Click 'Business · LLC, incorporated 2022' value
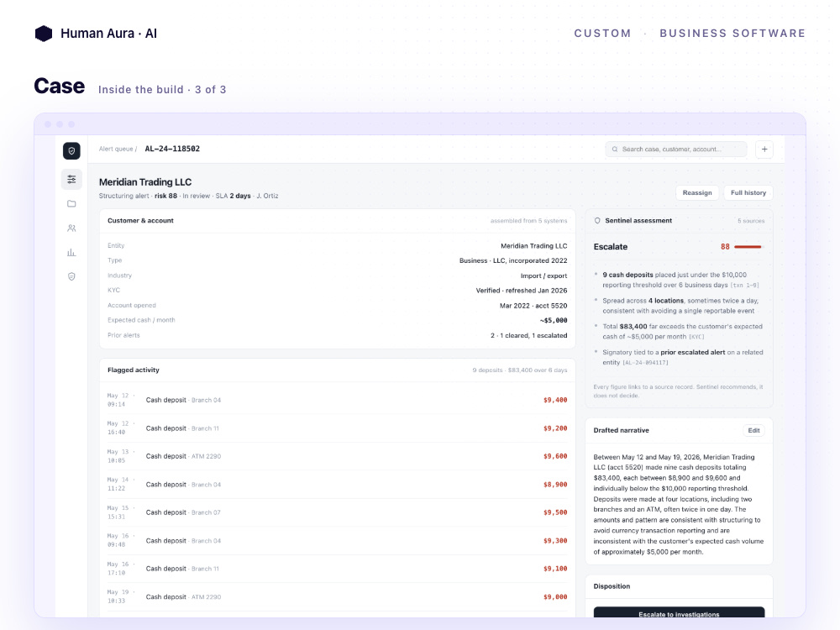This screenshot has height=630, width=840. (513, 260)
